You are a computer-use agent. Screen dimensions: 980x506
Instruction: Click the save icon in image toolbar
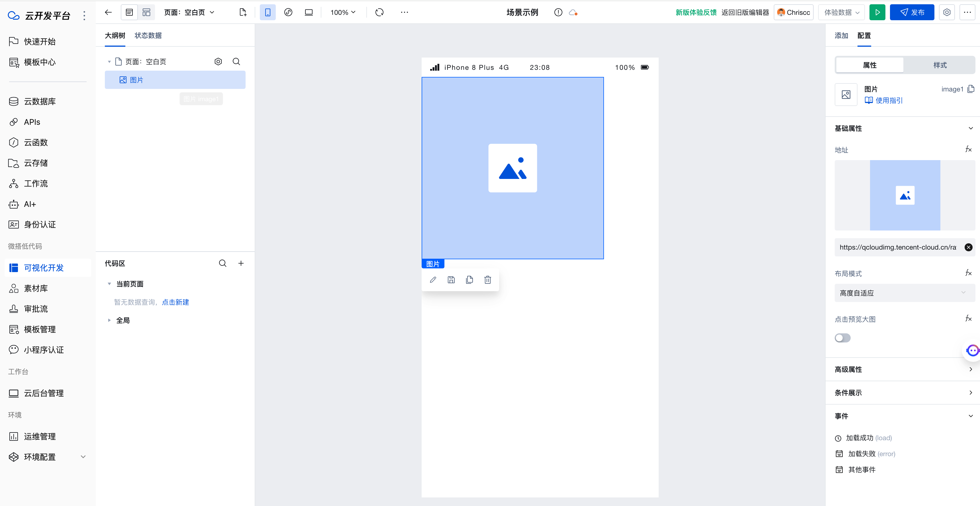(x=451, y=280)
